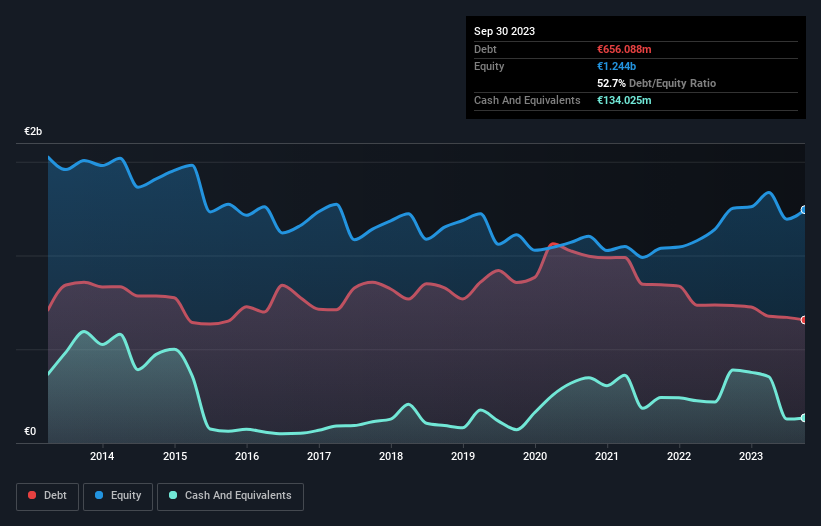Select the 2016 x-axis label
Viewport: 821px width, 526px height.
(x=247, y=456)
